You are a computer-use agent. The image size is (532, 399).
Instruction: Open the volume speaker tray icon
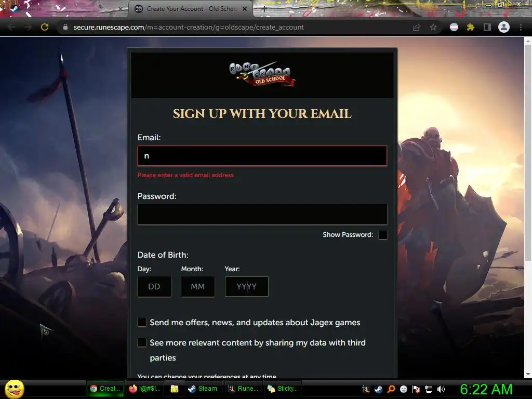click(441, 389)
